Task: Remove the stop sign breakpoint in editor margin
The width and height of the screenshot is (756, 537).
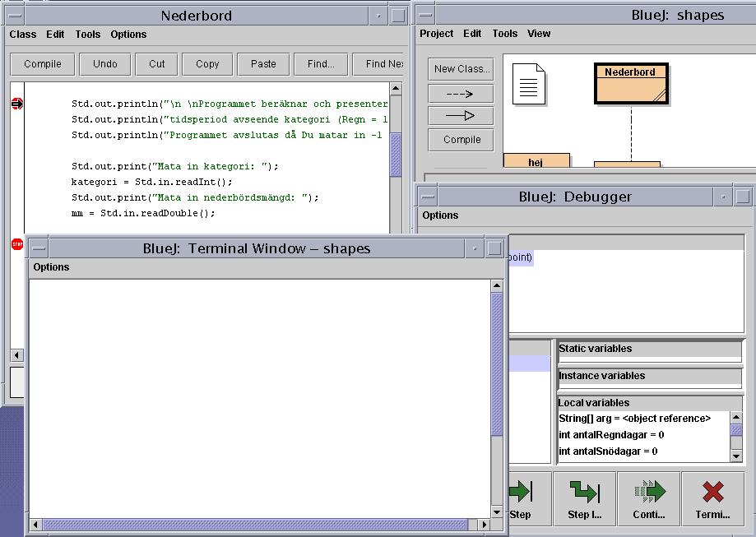Action: pyautogui.click(x=17, y=244)
